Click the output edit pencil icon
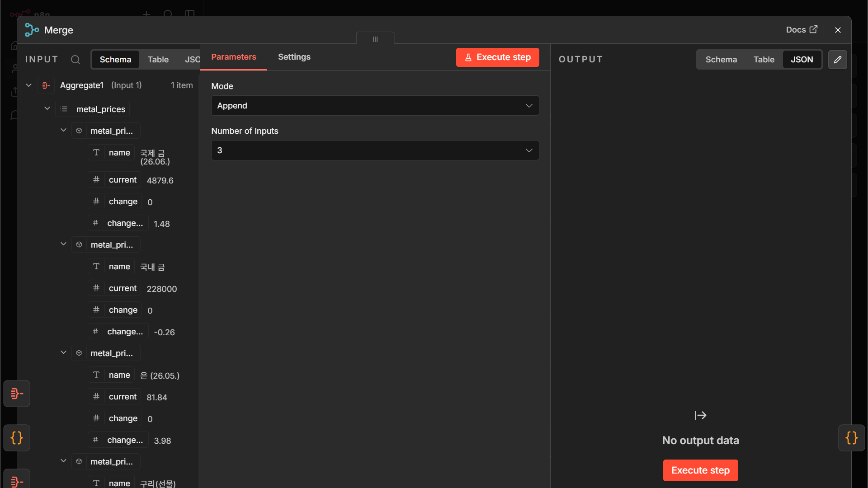The width and height of the screenshot is (868, 488). pyautogui.click(x=837, y=60)
